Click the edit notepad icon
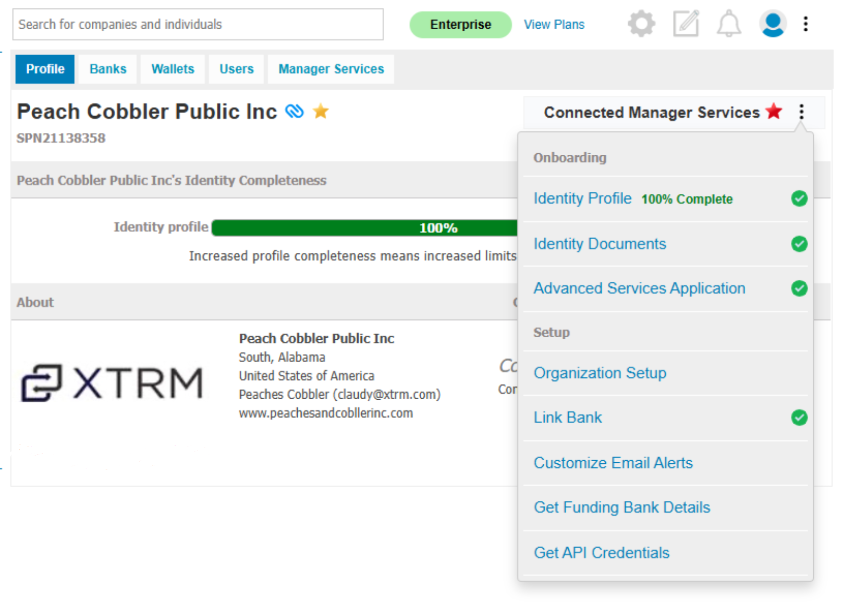The image size is (843, 616). click(686, 24)
